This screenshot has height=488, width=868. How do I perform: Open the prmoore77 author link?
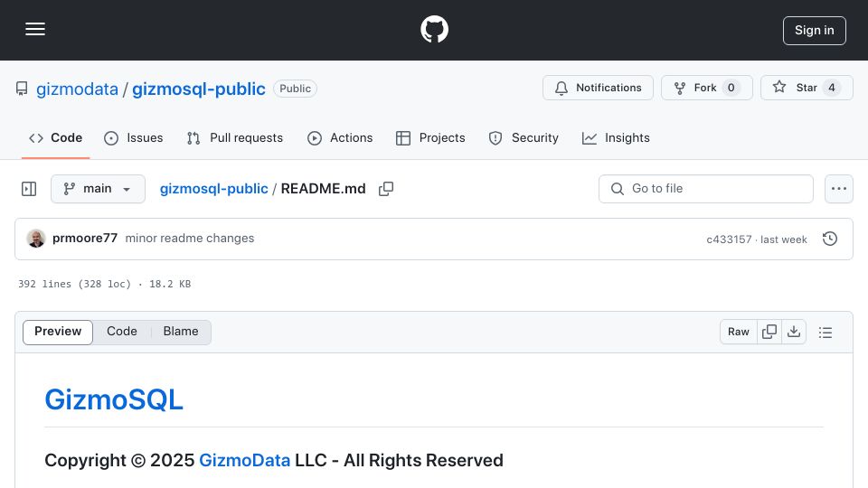pos(85,238)
